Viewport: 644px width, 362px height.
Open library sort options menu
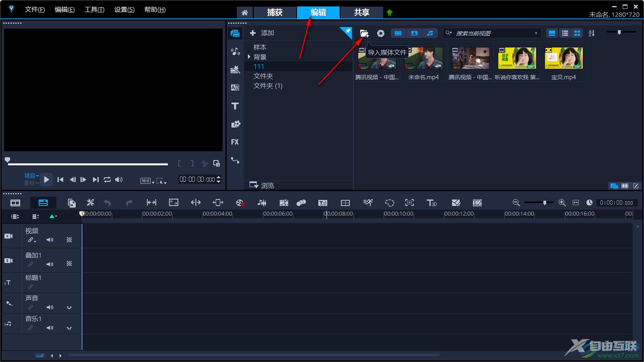click(x=592, y=33)
